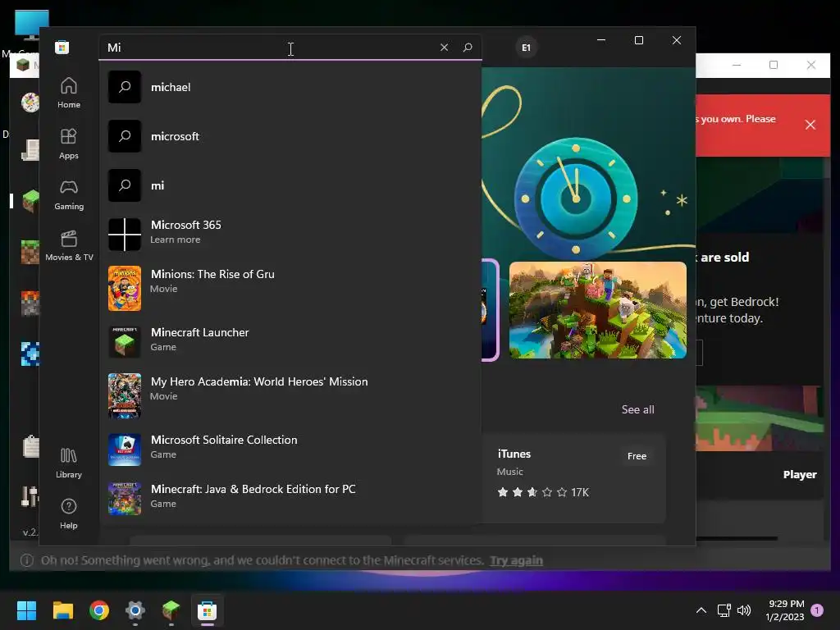Screen dimensions: 840x630
Task: Open network status in system tray
Action: [724, 610]
